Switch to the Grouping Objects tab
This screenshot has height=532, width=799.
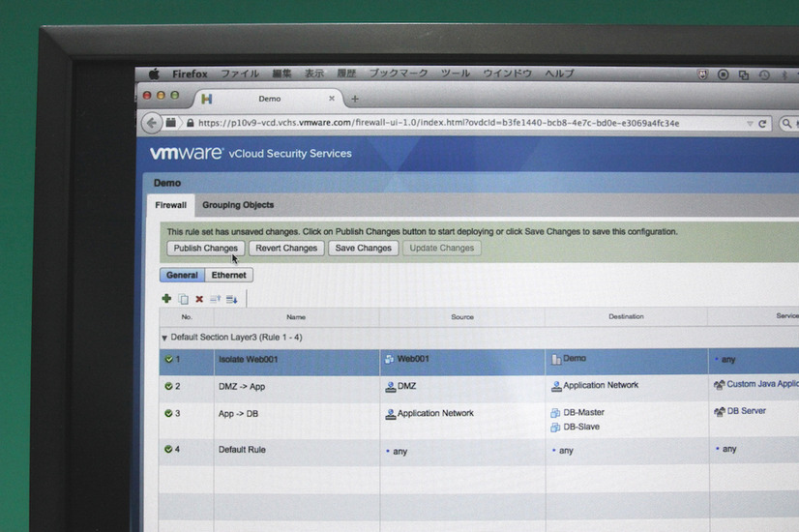[238, 205]
